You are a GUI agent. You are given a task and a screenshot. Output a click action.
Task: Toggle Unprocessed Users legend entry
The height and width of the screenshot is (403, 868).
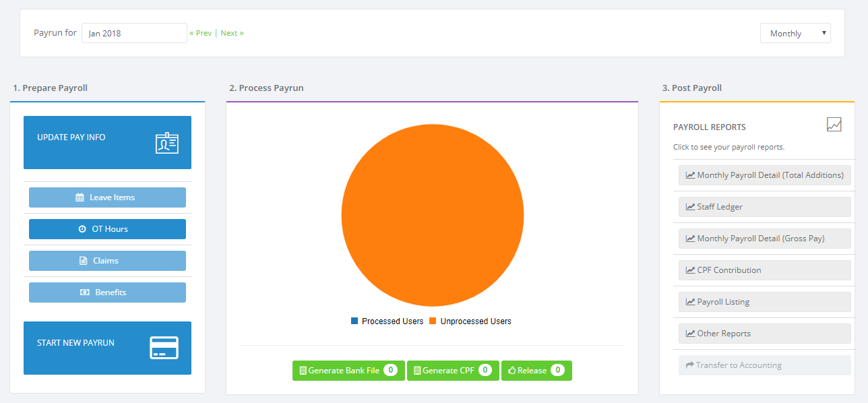coord(470,321)
